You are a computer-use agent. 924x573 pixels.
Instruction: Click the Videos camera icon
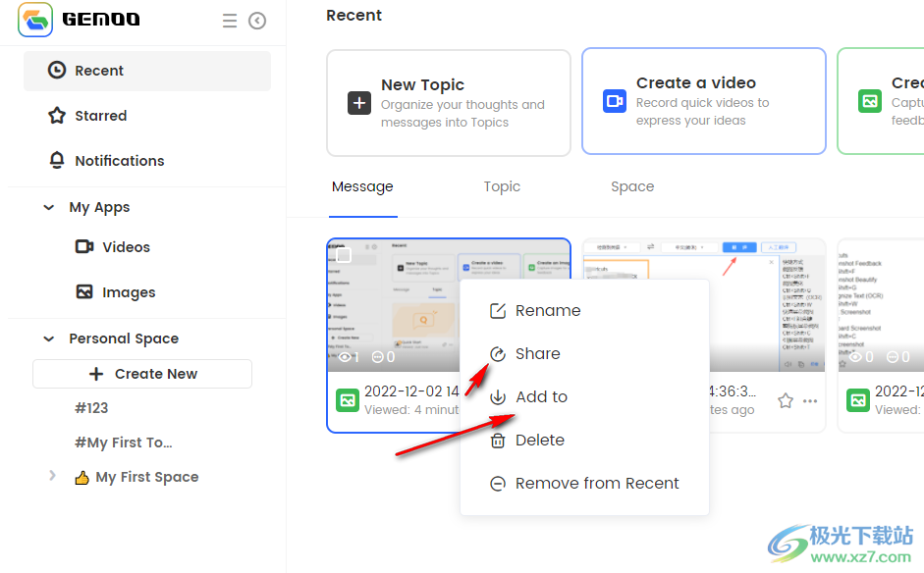click(x=84, y=246)
